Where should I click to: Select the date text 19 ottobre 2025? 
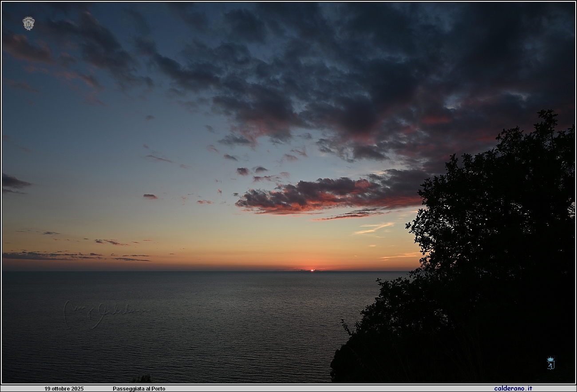64,389
